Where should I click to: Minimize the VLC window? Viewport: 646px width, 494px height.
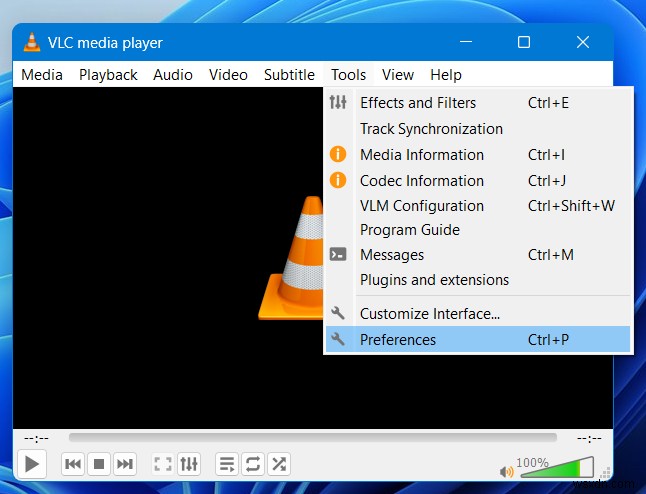tap(466, 42)
